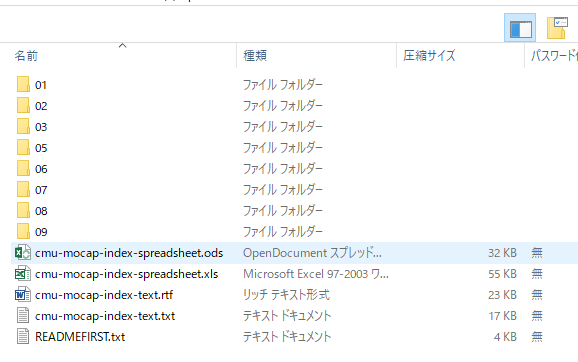Select folder name 02
This screenshot has height=362, width=578.
pos(41,106)
